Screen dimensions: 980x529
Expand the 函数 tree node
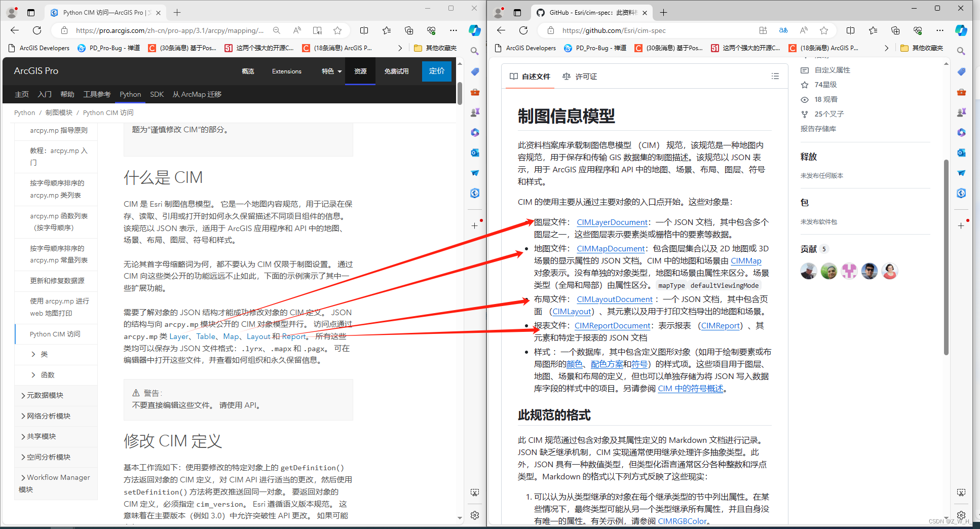pos(33,375)
